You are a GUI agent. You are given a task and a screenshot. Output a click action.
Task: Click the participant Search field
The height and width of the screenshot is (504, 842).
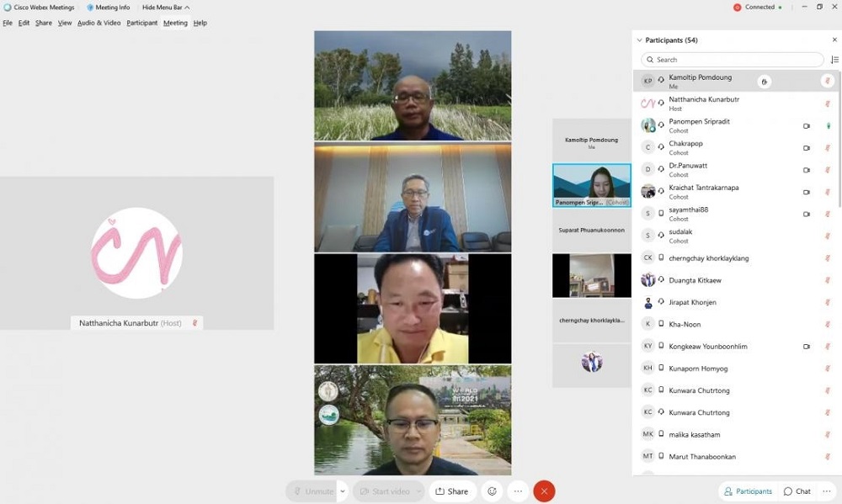click(732, 60)
